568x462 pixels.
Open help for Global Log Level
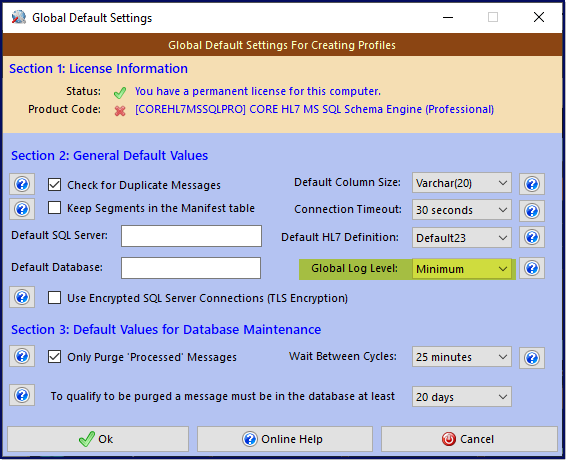point(532,269)
